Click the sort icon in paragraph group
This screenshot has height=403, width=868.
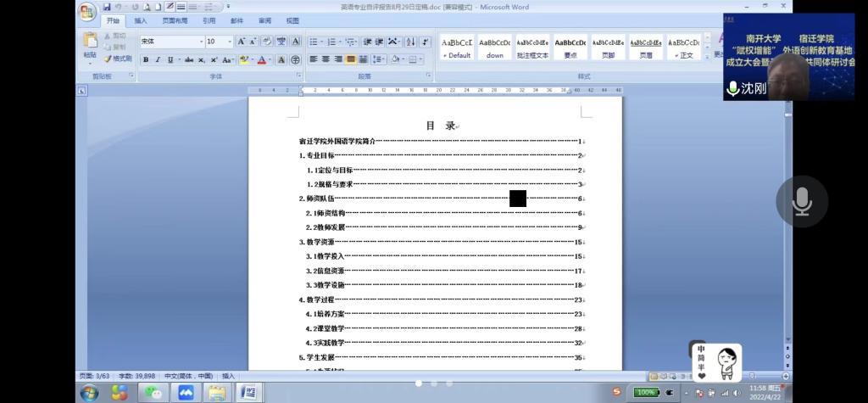(x=409, y=42)
